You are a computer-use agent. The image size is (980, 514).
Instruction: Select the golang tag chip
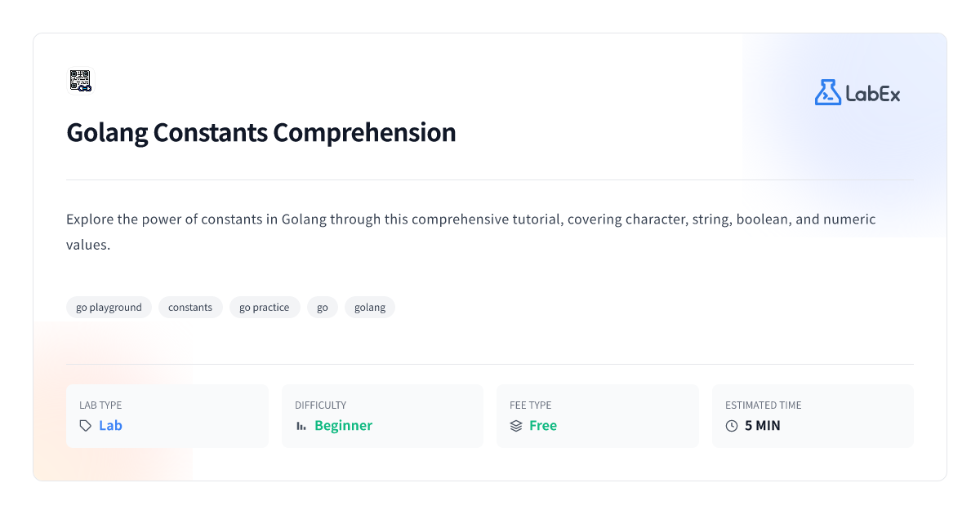pos(370,308)
